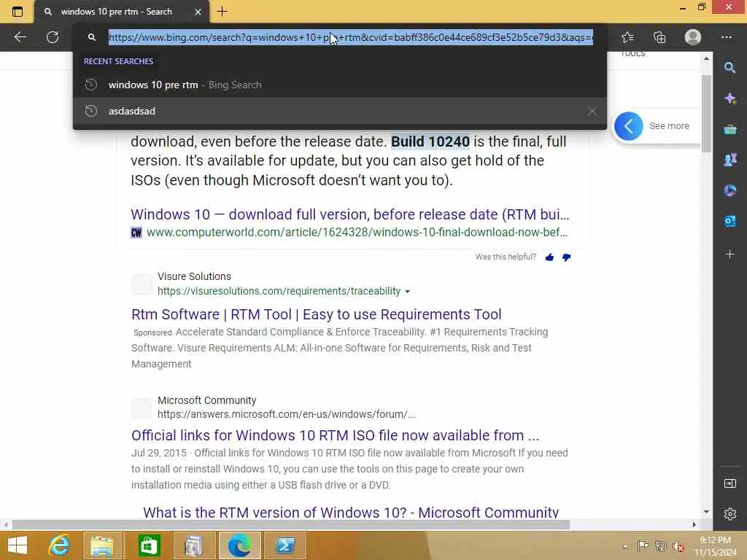Image resolution: width=747 pixels, height=560 pixels.
Task: Open PowerShell from taskbar
Action: click(285, 545)
